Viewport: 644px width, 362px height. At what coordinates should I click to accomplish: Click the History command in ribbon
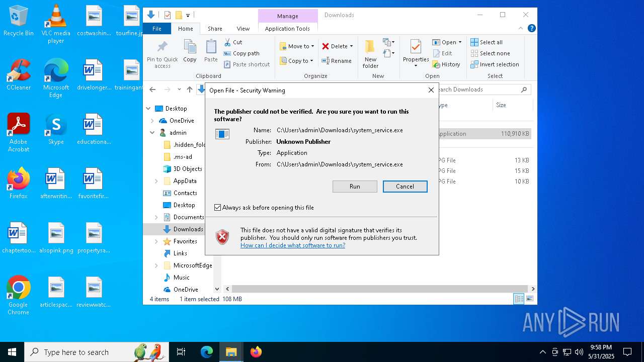(x=446, y=64)
